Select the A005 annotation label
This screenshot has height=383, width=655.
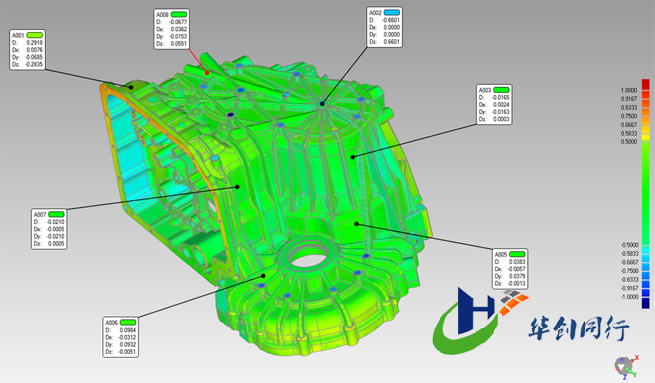tap(510, 269)
